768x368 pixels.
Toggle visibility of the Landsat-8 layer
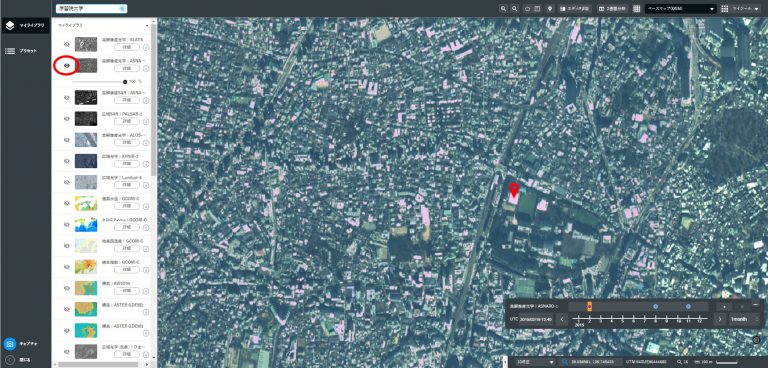(67, 182)
